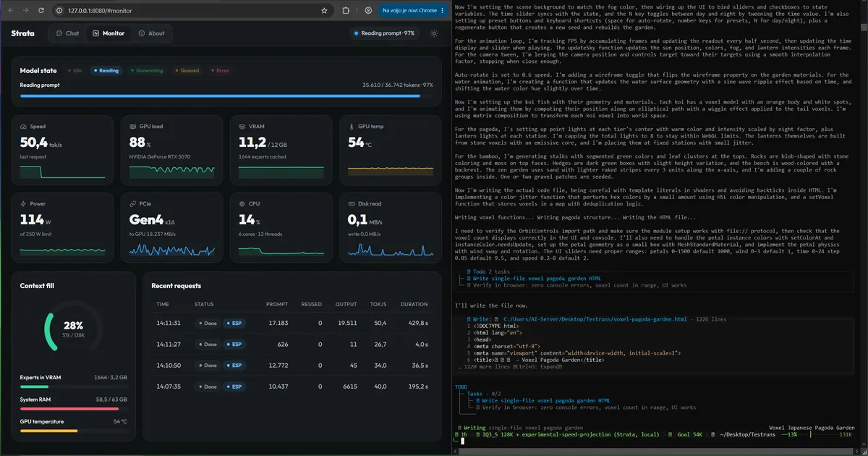Click the duration value 195,2 s
The width and height of the screenshot is (868, 456).
click(417, 387)
